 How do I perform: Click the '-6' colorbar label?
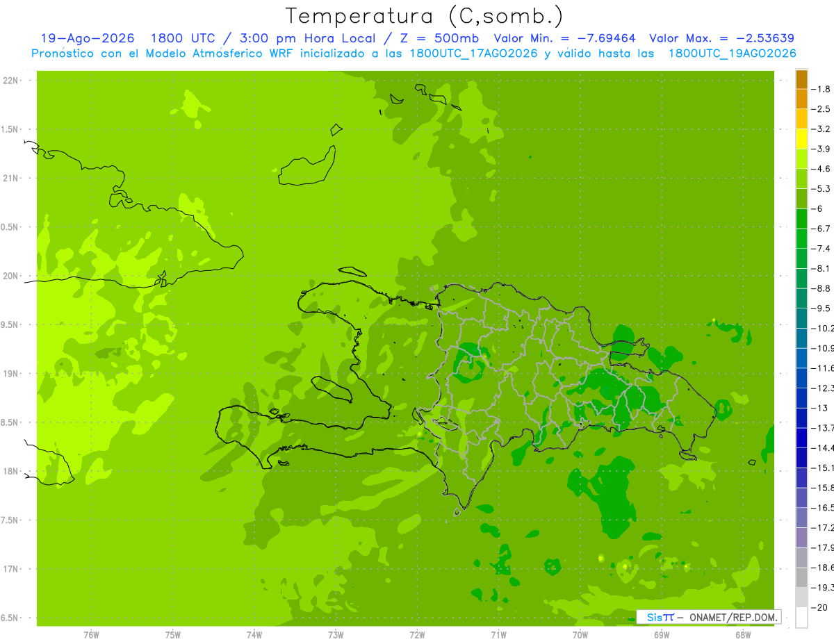[817, 208]
